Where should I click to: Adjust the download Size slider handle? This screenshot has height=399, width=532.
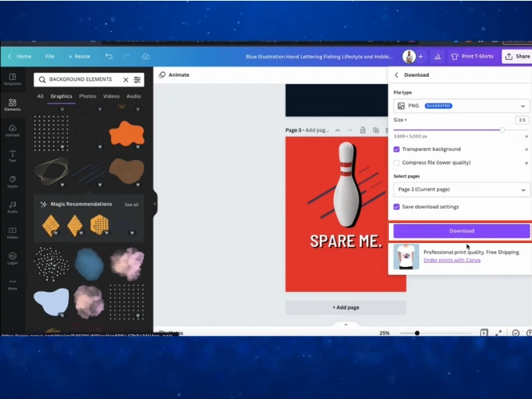(x=502, y=129)
